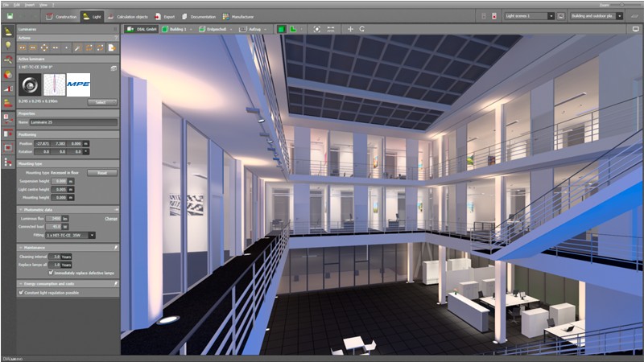Click the fit-to-view icon in view toolbar
The height and width of the screenshot is (362, 644).
316,29
